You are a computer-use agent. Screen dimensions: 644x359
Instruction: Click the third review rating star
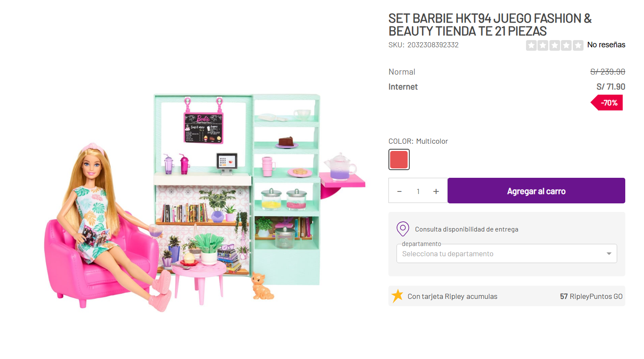[555, 45]
